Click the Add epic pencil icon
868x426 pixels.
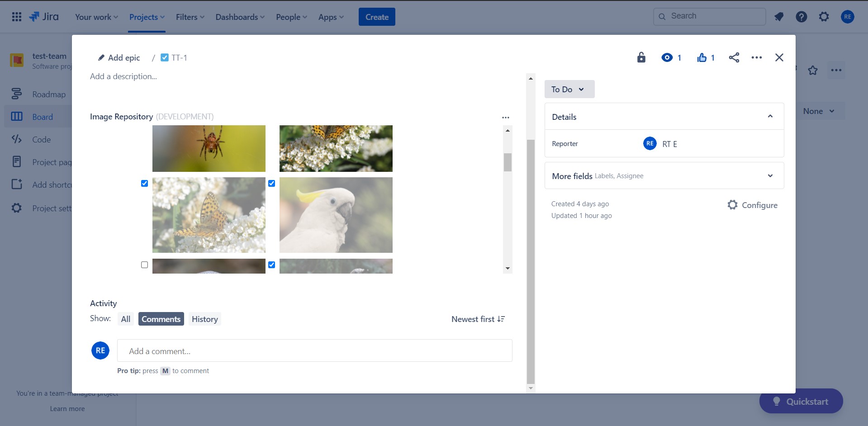pos(101,57)
